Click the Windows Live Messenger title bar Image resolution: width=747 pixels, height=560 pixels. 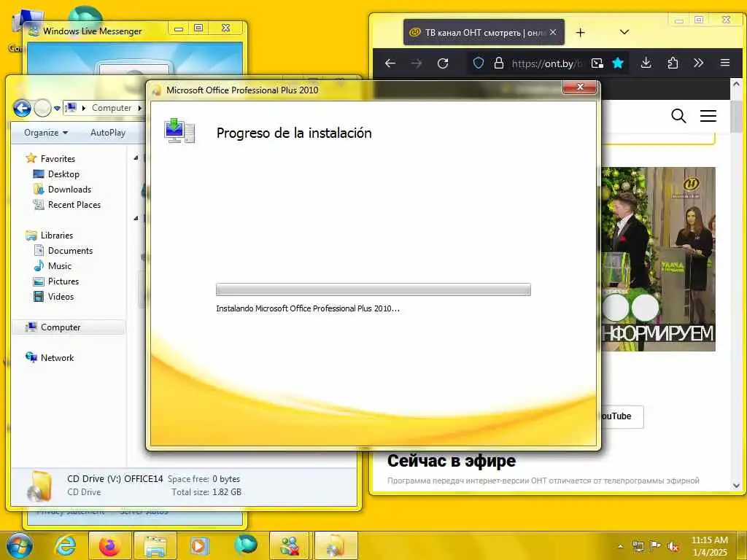coord(98,31)
